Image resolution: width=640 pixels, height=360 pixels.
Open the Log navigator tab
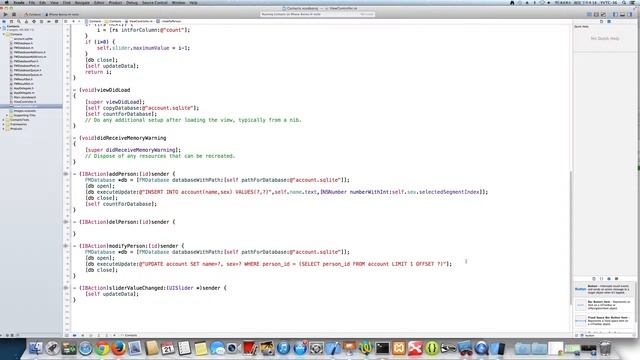tap(56, 21)
